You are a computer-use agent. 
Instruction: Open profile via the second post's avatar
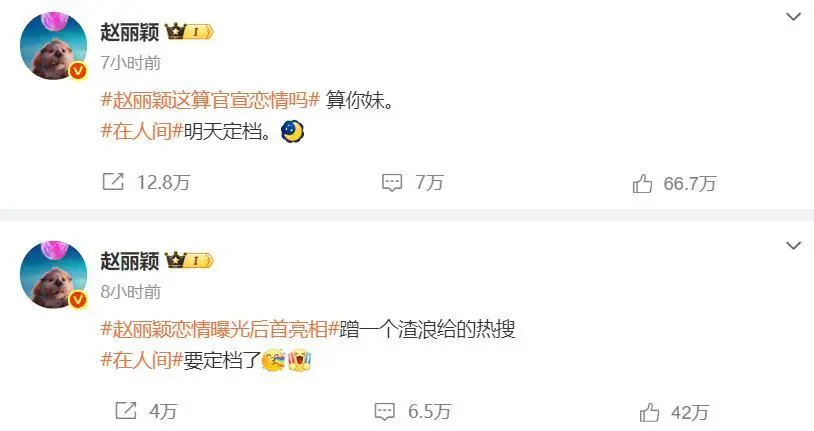(x=53, y=274)
